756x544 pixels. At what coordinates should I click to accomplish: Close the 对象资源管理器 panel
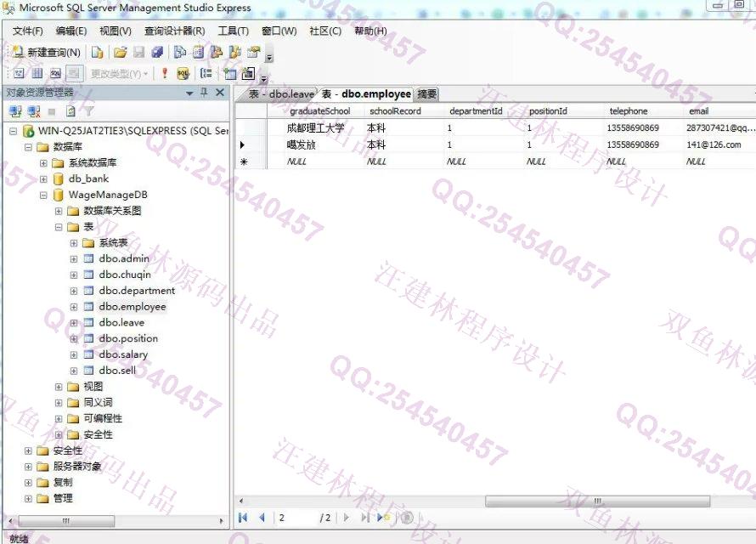click(x=220, y=92)
